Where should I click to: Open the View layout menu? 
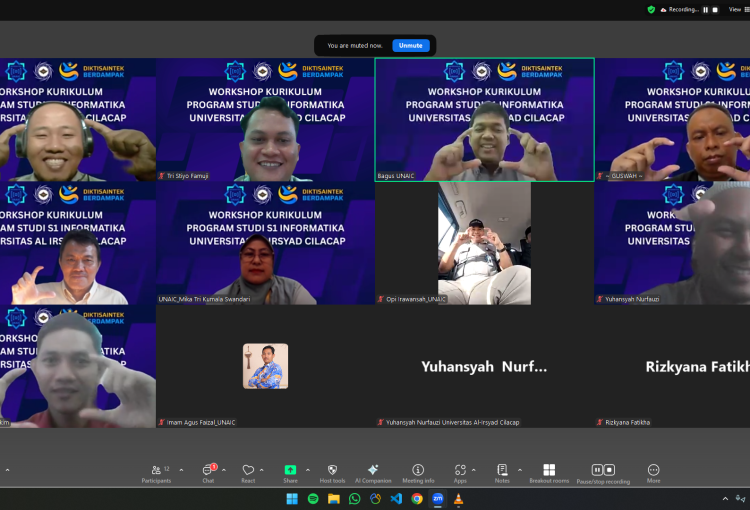click(735, 9)
